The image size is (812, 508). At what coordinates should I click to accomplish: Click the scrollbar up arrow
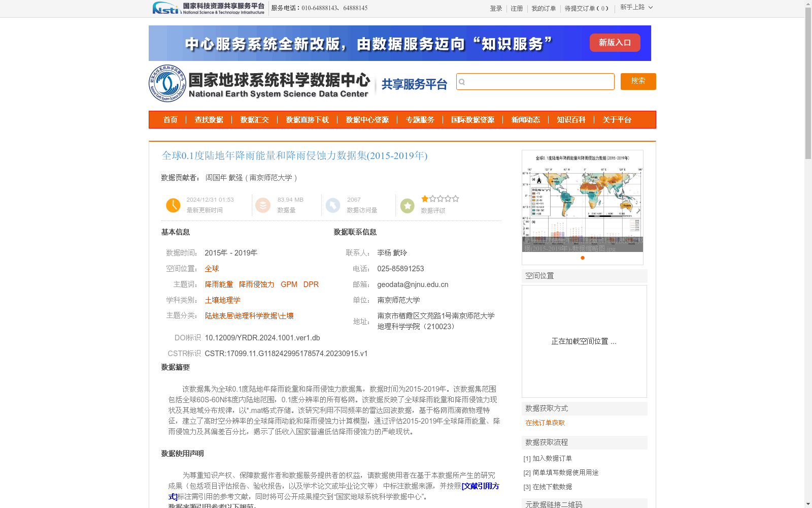click(x=808, y=4)
